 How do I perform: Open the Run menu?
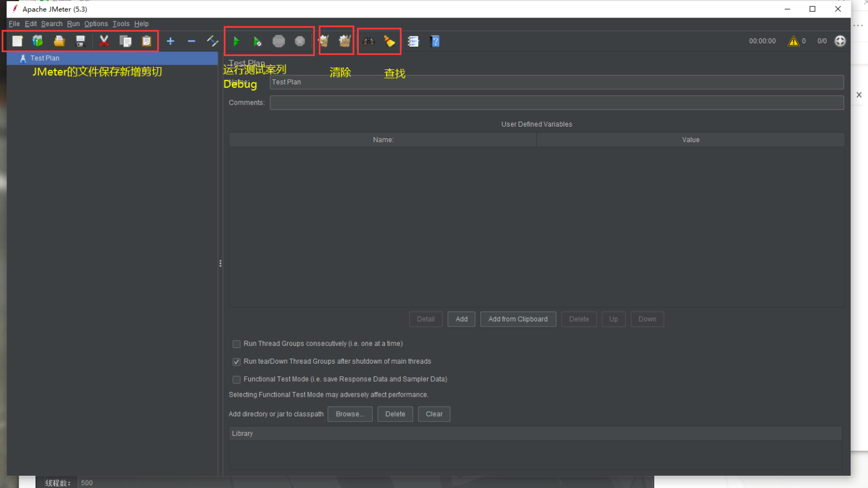(x=73, y=24)
